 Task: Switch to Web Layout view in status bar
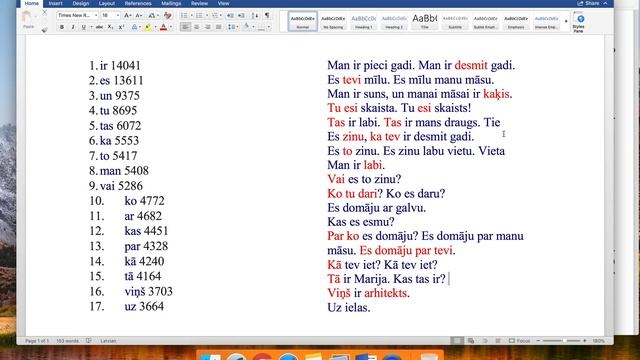point(471,341)
